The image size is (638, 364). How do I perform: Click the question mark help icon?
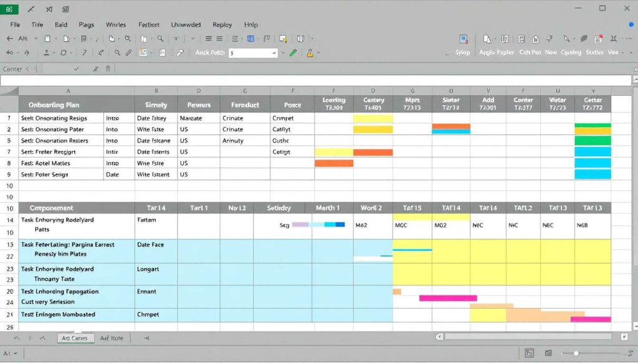84,53
